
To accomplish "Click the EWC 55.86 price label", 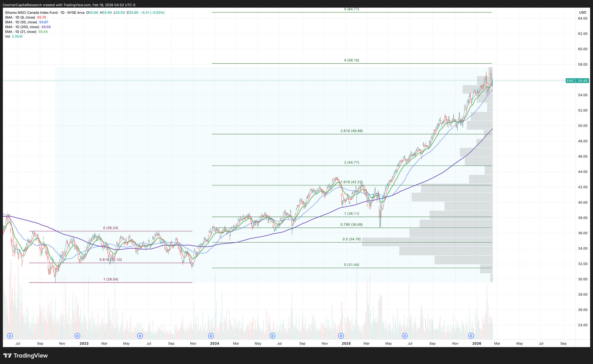I will [577, 81].
